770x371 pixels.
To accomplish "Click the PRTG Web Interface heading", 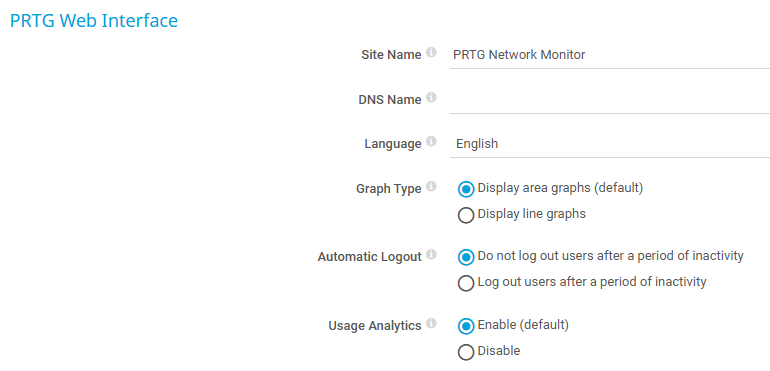I will 94,21.
